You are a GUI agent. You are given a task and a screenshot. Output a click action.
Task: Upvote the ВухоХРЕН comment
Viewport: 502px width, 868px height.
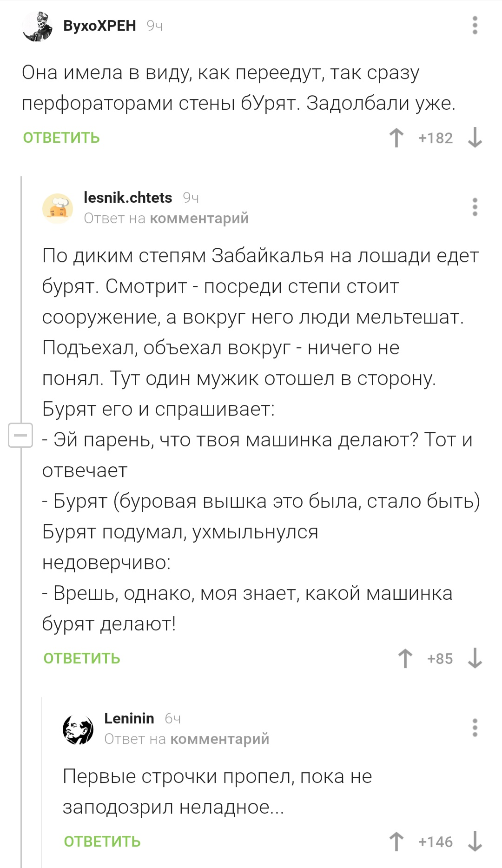click(396, 138)
